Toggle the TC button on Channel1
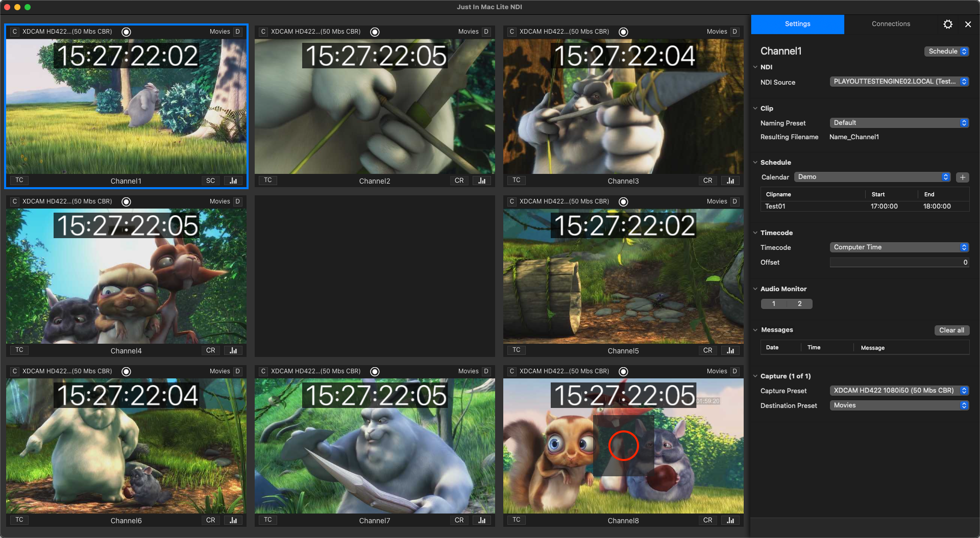The image size is (980, 538). tap(19, 180)
